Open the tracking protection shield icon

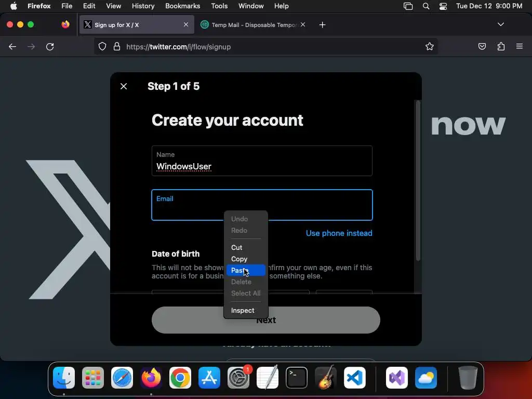(x=102, y=46)
